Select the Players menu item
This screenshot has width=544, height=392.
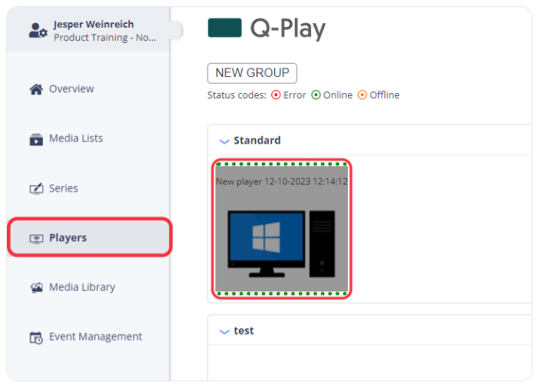[x=89, y=238]
